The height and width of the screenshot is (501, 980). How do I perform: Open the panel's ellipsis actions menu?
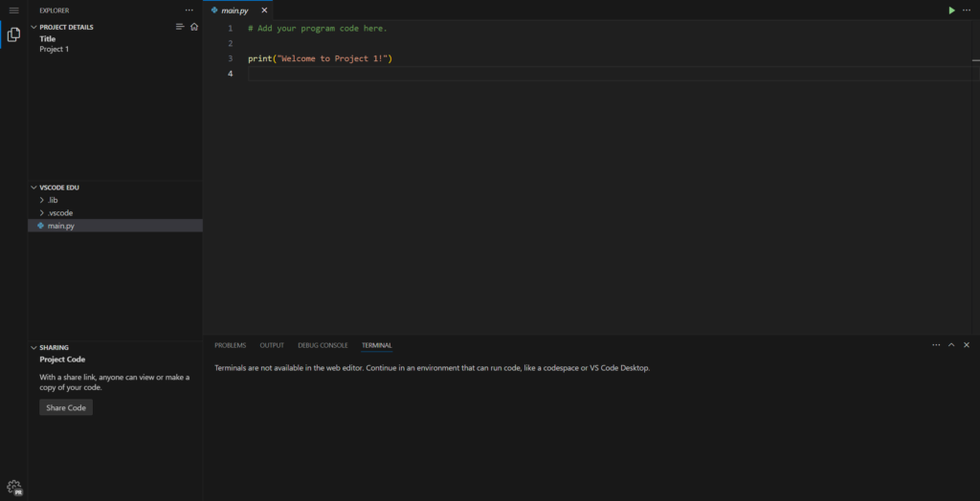click(x=936, y=344)
